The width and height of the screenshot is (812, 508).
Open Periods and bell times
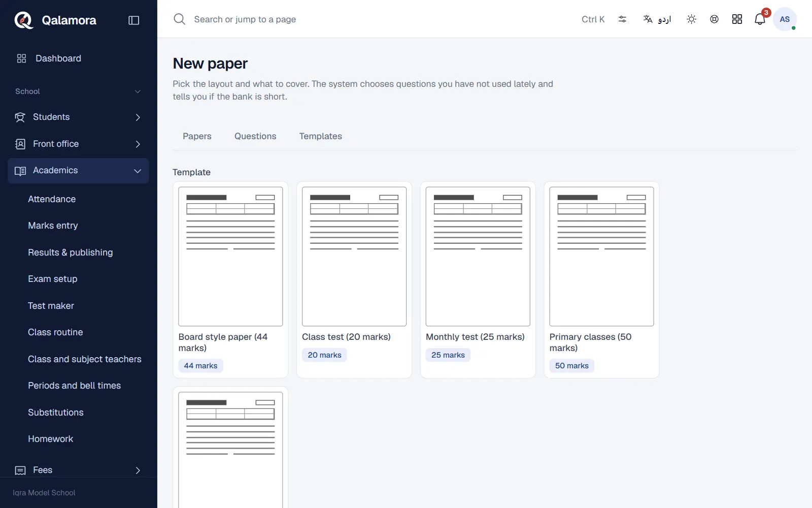pos(75,386)
